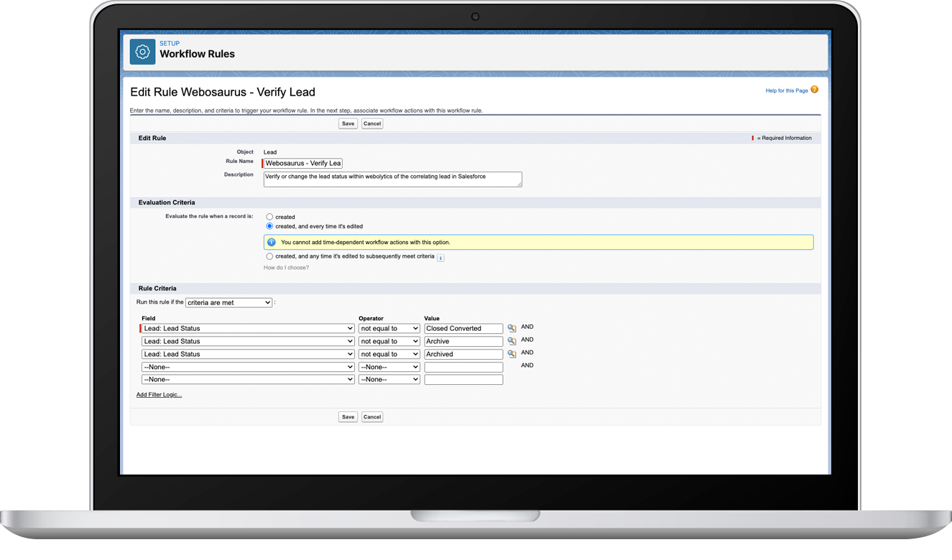The image size is (952, 560).
Task: Open 'How do I choose?' link
Action: pyautogui.click(x=286, y=268)
